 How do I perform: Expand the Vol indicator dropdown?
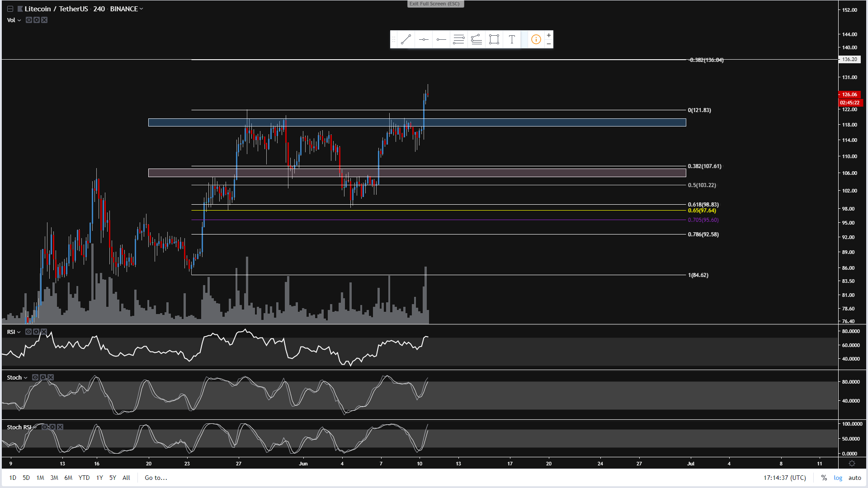[x=19, y=20]
